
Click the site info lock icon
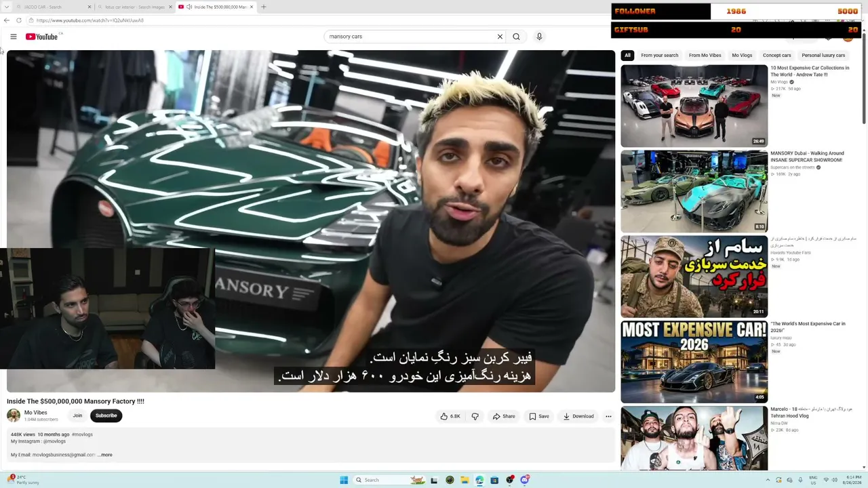point(31,20)
